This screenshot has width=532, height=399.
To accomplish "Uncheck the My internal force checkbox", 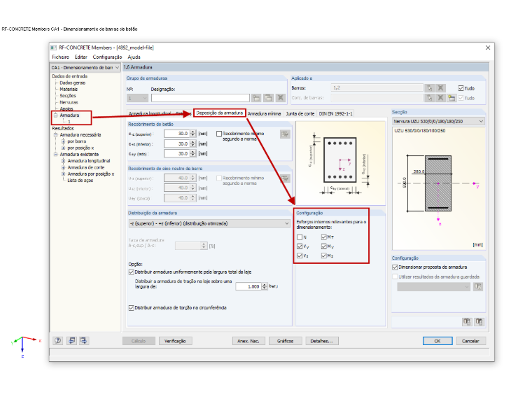I will (323, 246).
